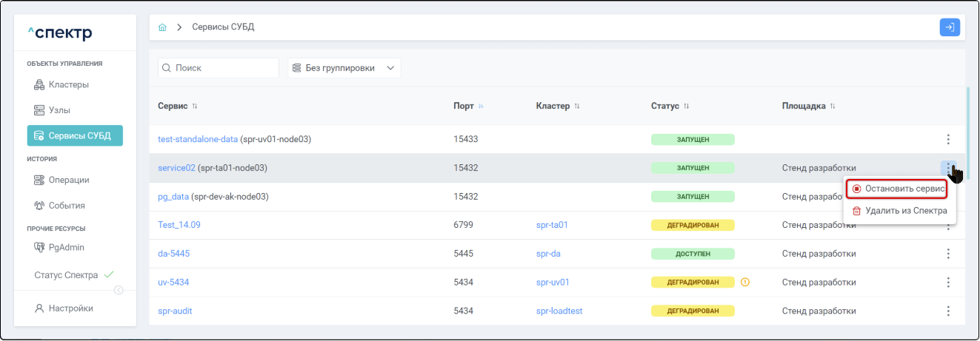Image resolution: width=980 pixels, height=341 pixels.
Task: Open three-dot menu for test-standalone-data row
Action: [x=948, y=139]
